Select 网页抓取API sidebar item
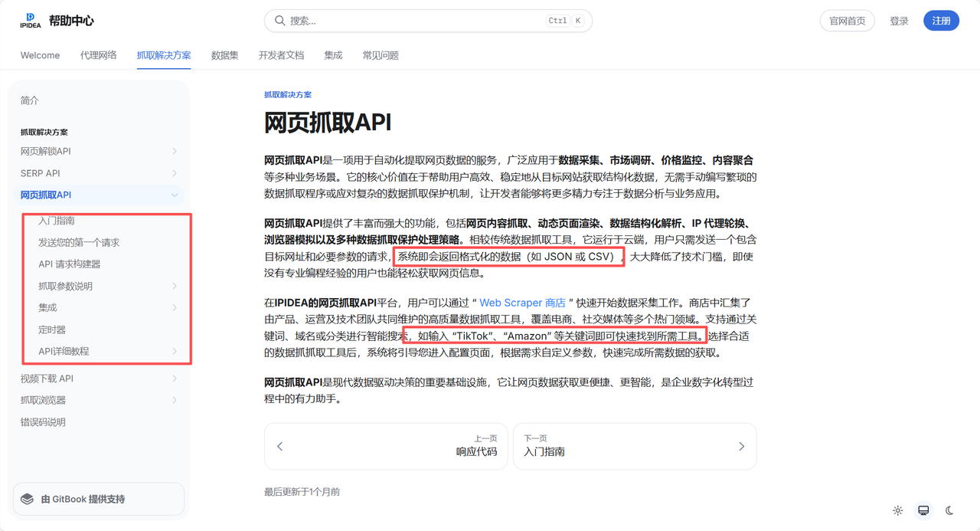Screen dimensions: 980x531 99,195
